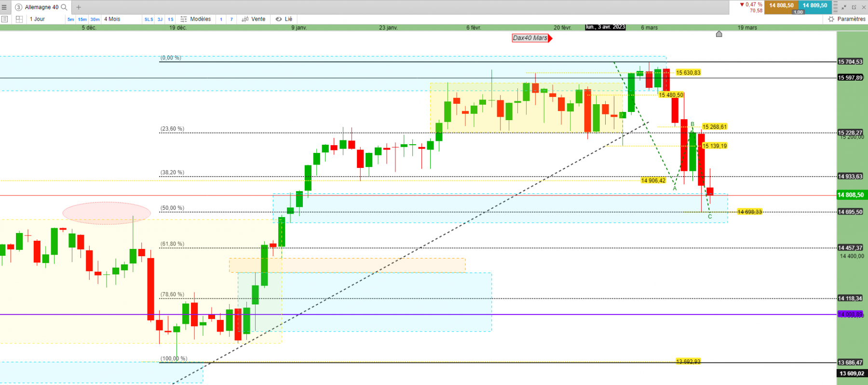Click the (50,00 %) Fibonacci label

172,208
